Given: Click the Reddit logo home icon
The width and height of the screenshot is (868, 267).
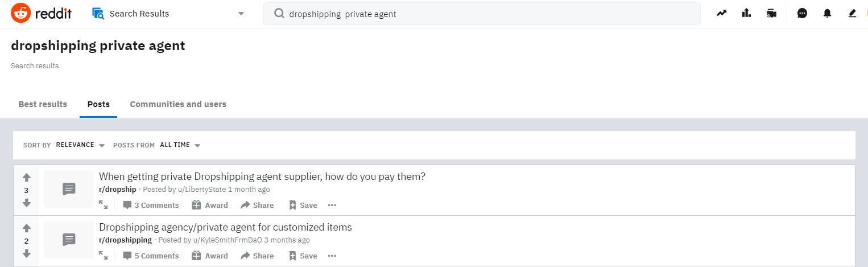Looking at the screenshot, I should point(21,14).
